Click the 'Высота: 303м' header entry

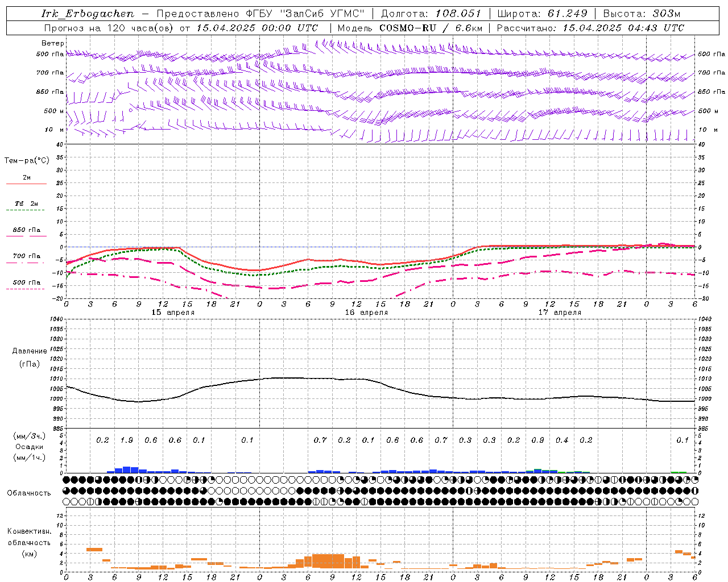point(641,14)
